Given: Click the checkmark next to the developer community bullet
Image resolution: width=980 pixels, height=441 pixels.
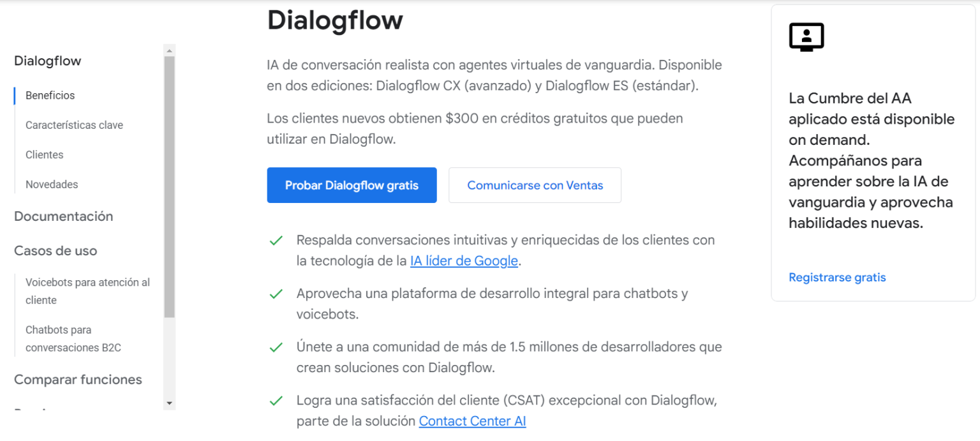Looking at the screenshot, I should pyautogui.click(x=276, y=347).
